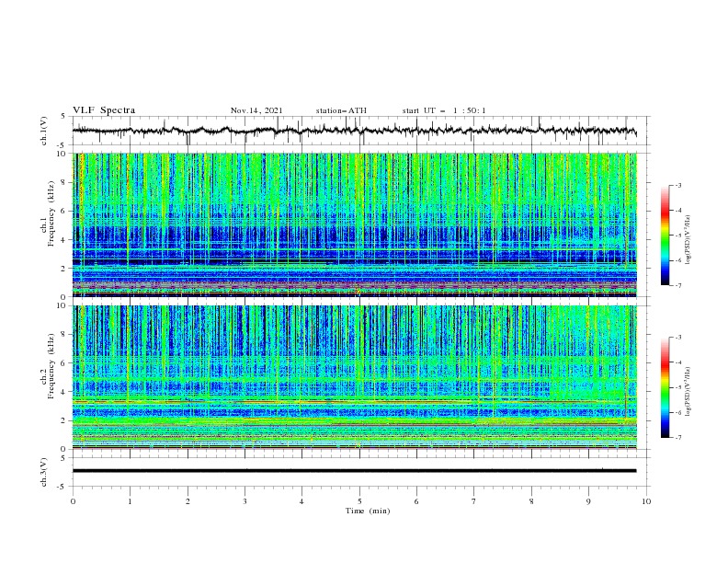Click the "ch.3(V)" axis label
Image resolution: width=728 pixels, height=563 pixels.
pos(44,472)
